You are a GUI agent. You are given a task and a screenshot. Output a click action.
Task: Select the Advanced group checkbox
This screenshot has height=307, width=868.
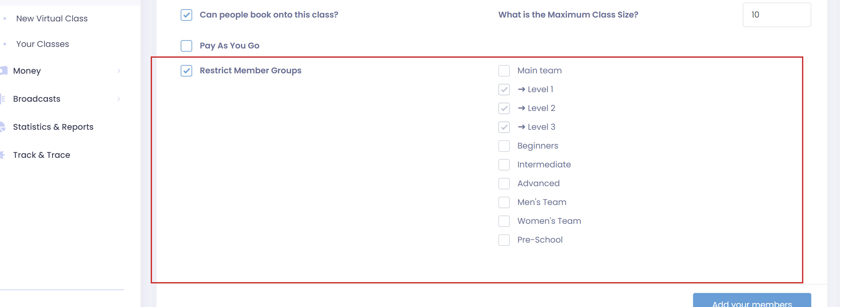(x=504, y=184)
